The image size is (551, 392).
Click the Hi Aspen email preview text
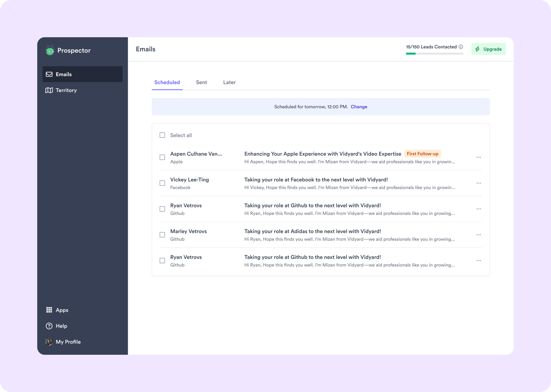pyautogui.click(x=349, y=162)
